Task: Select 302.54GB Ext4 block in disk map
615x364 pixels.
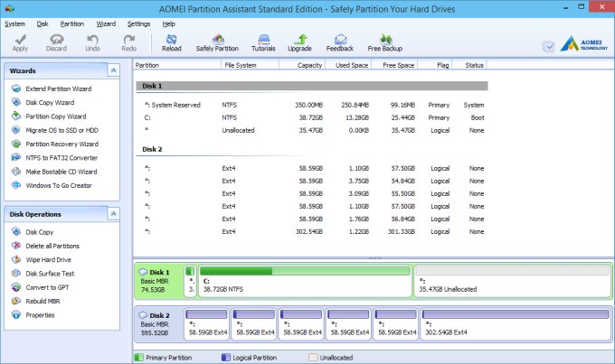Action: pos(516,323)
